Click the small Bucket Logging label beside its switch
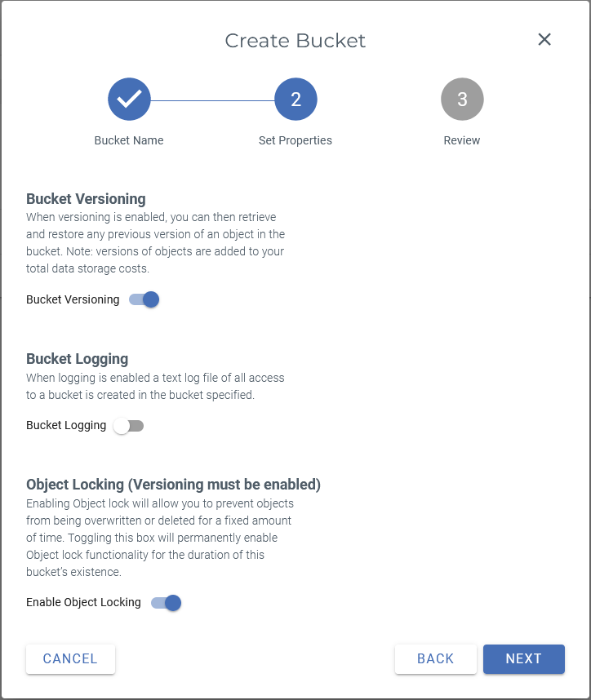591x700 pixels. pos(66,425)
